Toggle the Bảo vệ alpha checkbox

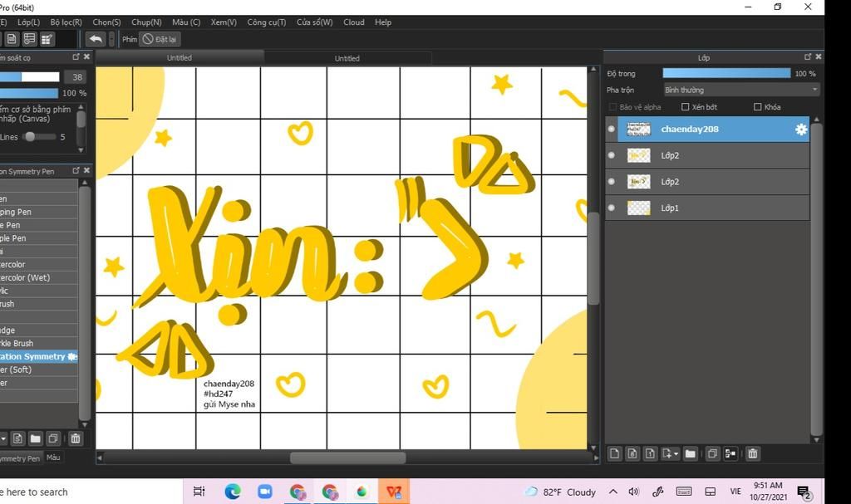tap(612, 107)
